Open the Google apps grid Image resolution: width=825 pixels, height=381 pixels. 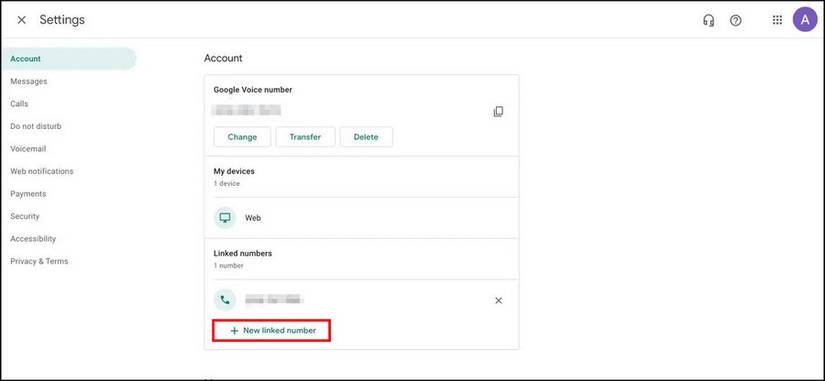click(x=777, y=21)
